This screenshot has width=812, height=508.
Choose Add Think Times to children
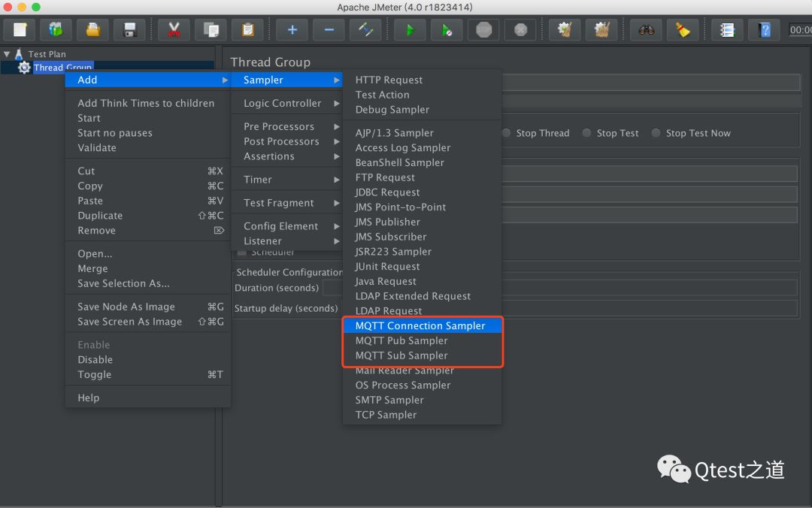point(148,103)
